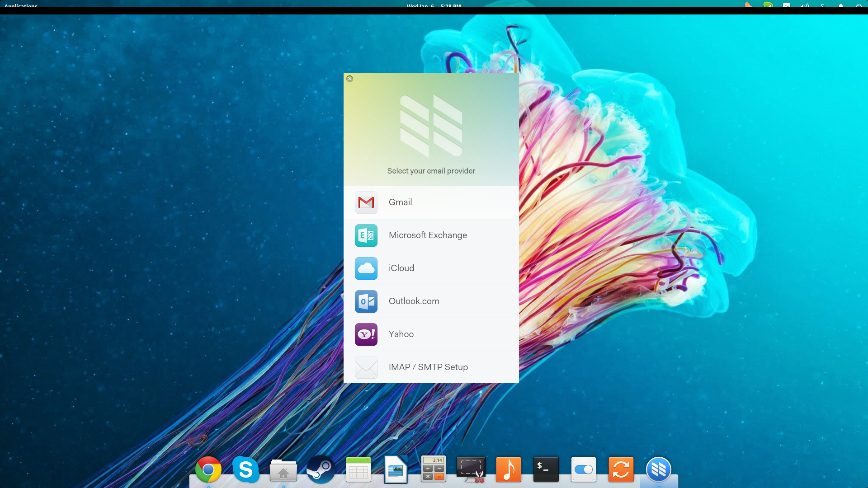
Task: Launch the orange Software Updater icon
Action: point(621,469)
